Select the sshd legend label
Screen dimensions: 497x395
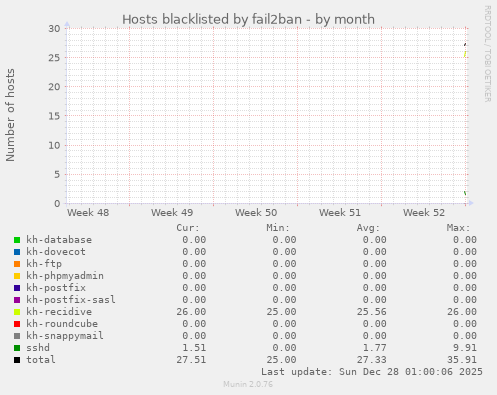(38, 348)
